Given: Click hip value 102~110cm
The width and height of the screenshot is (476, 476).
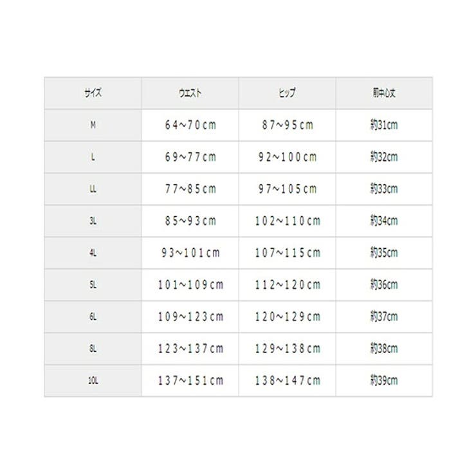Looking at the screenshot, I should click(288, 221).
